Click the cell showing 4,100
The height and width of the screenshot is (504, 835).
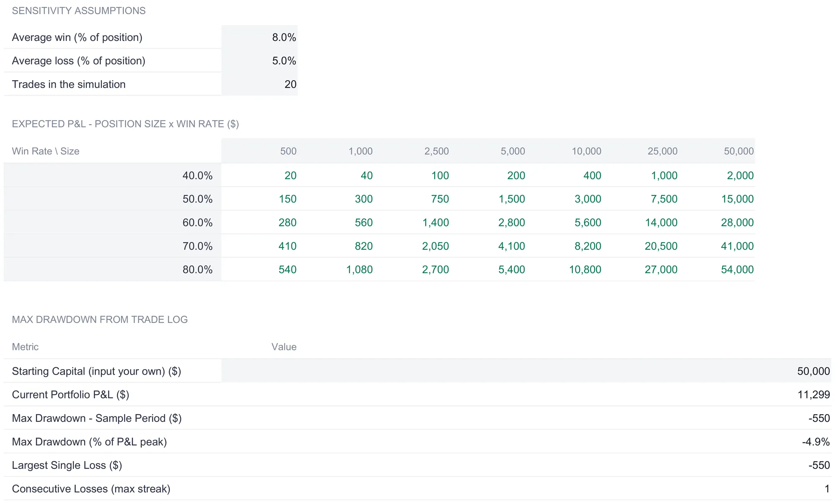click(x=512, y=246)
